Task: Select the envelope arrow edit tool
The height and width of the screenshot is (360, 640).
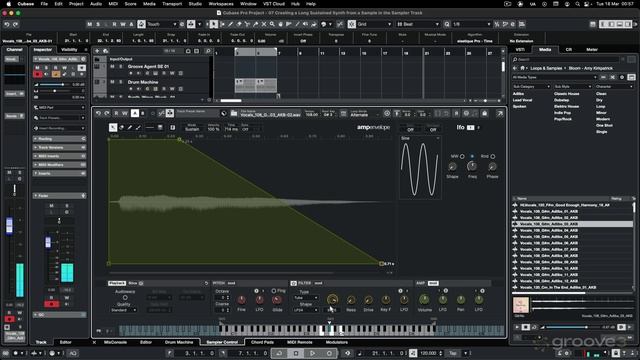Action: [x=113, y=128]
